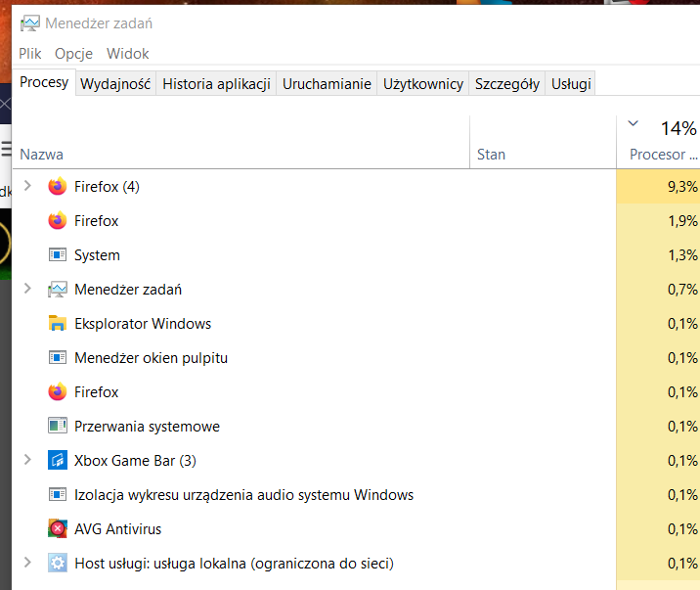This screenshot has height=590, width=700.
Task: Expand the Menedżer zadań process group
Action: pos(27,289)
